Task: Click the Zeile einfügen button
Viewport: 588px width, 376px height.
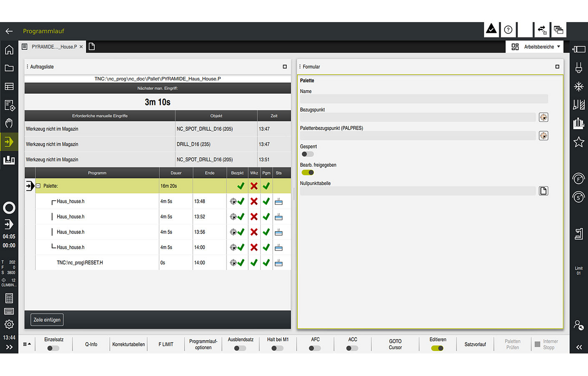Action: click(47, 320)
